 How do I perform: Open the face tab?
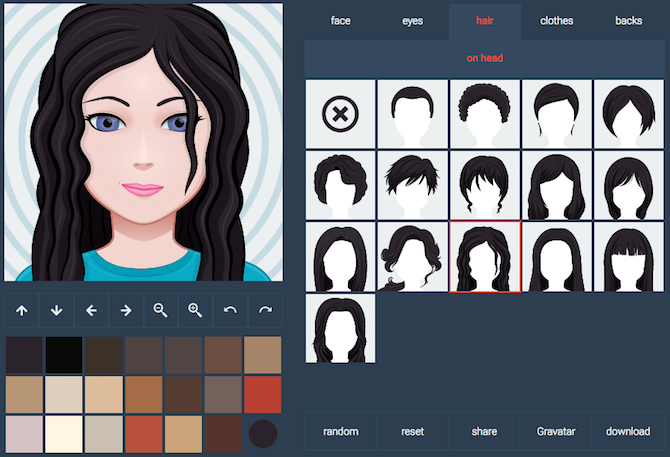click(x=340, y=21)
